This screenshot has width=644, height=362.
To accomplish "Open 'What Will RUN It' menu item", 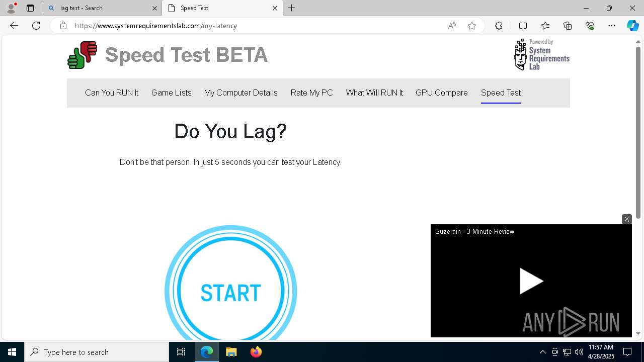I will [x=374, y=93].
